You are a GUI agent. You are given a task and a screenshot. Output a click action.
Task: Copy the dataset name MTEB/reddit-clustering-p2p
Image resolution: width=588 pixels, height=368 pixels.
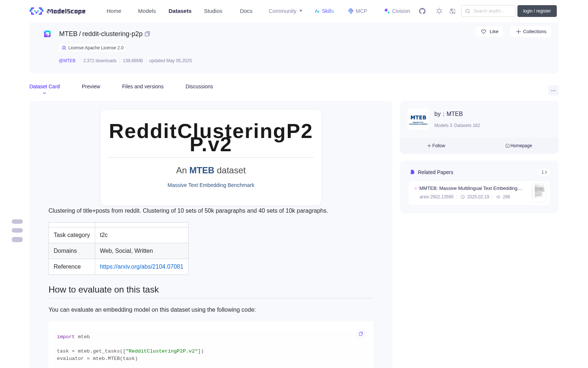click(147, 34)
